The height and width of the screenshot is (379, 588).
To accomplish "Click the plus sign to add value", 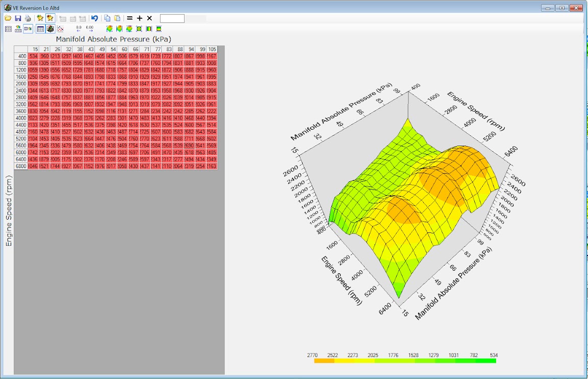I will (139, 18).
